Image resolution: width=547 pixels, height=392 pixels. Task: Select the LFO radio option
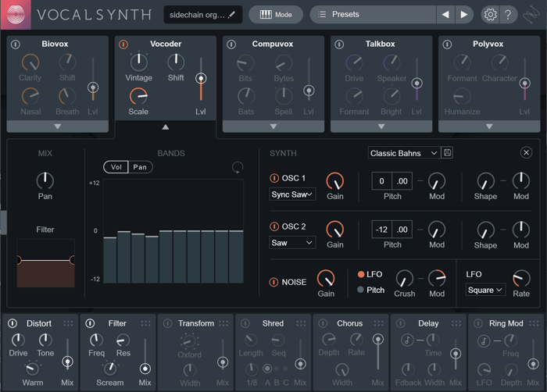click(361, 274)
